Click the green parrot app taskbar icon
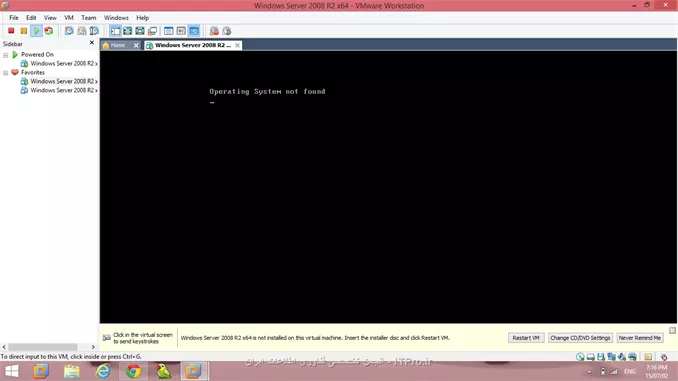The width and height of the screenshot is (678, 381). pos(163,371)
